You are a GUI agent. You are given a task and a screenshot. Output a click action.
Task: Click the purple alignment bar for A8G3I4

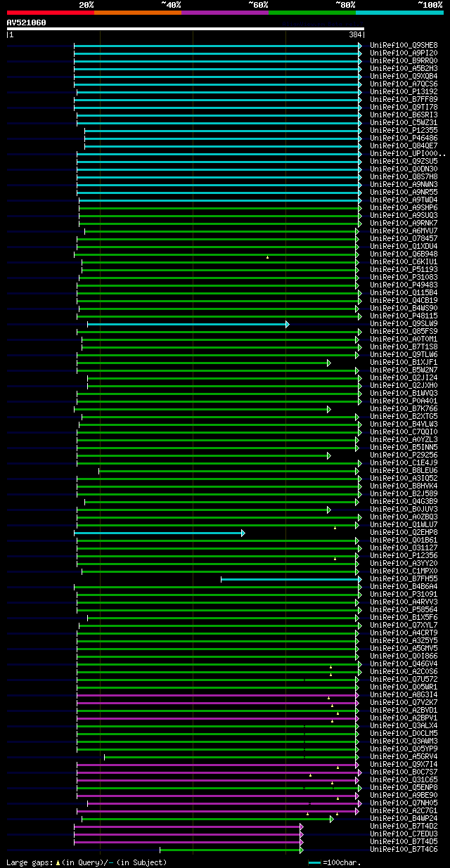[x=217, y=695]
